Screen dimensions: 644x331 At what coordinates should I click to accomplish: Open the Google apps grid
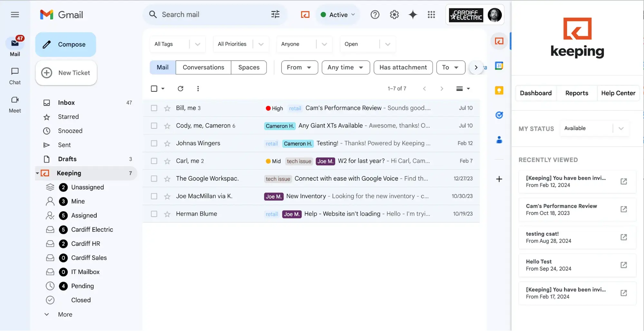coord(431,15)
